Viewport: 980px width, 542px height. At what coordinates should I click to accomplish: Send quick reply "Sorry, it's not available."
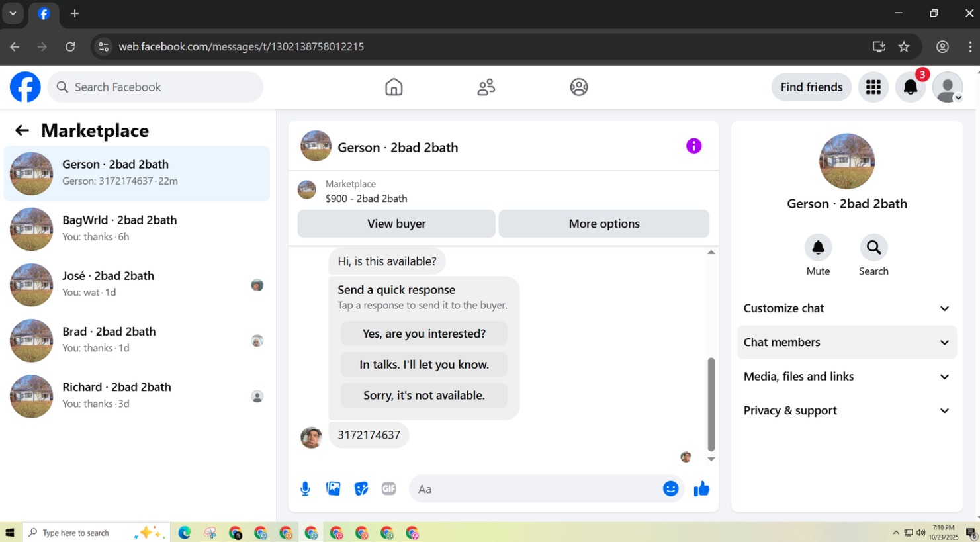point(424,396)
